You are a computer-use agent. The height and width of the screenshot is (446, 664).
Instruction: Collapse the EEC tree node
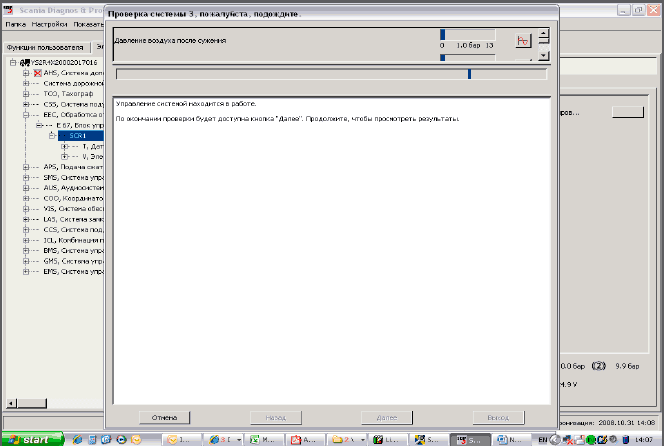pos(26,114)
